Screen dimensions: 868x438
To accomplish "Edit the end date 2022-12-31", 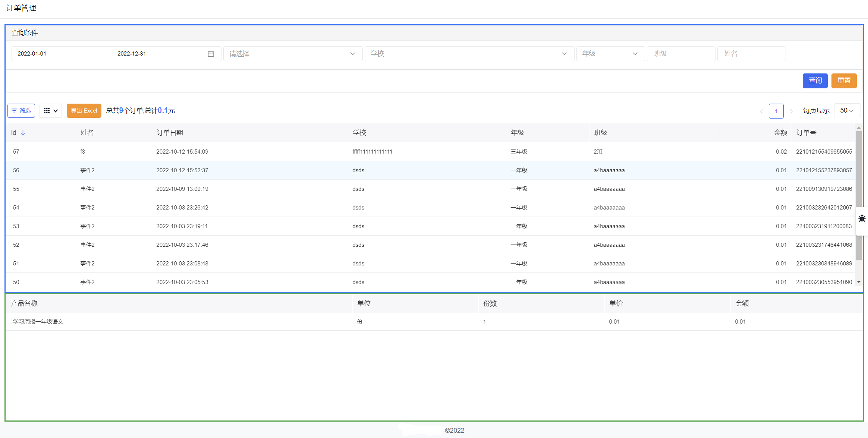I will [x=132, y=54].
